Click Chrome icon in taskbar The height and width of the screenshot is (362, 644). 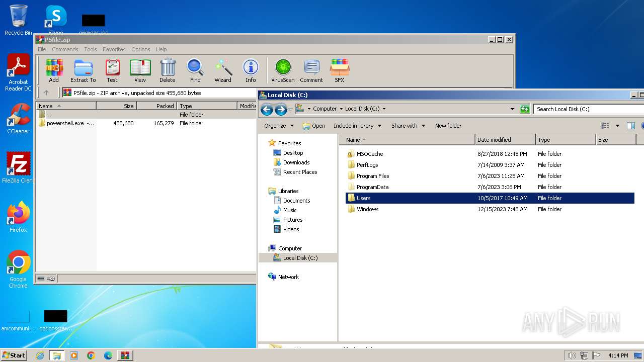pyautogui.click(x=91, y=355)
